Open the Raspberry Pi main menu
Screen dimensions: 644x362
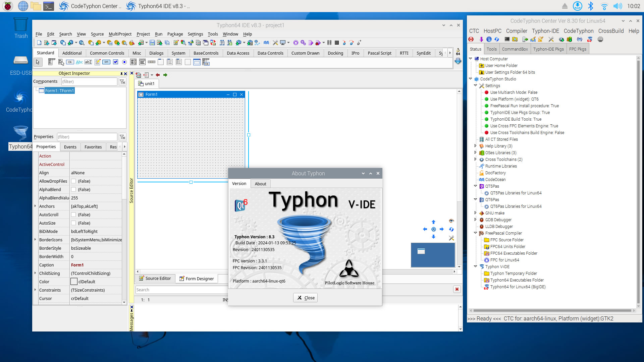point(8,6)
